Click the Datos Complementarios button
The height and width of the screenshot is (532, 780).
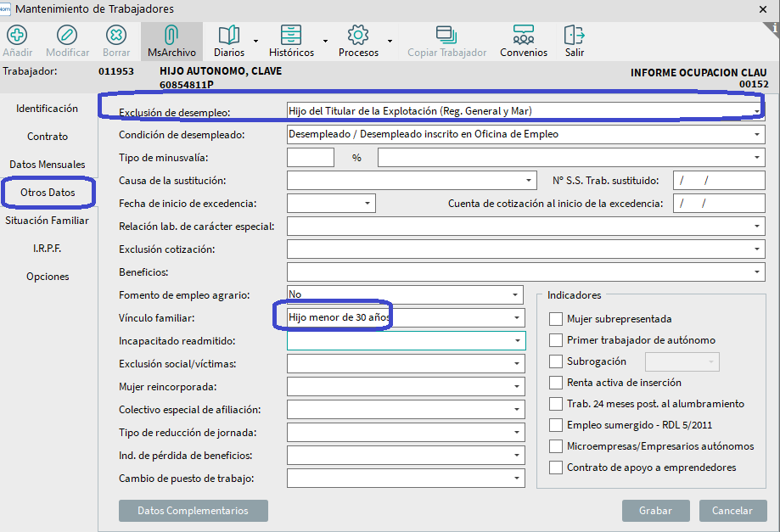[x=193, y=511]
